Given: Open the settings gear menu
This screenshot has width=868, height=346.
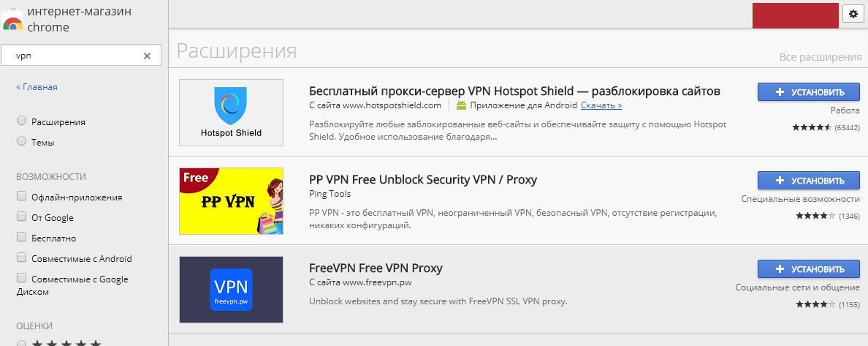Looking at the screenshot, I should pos(853,15).
